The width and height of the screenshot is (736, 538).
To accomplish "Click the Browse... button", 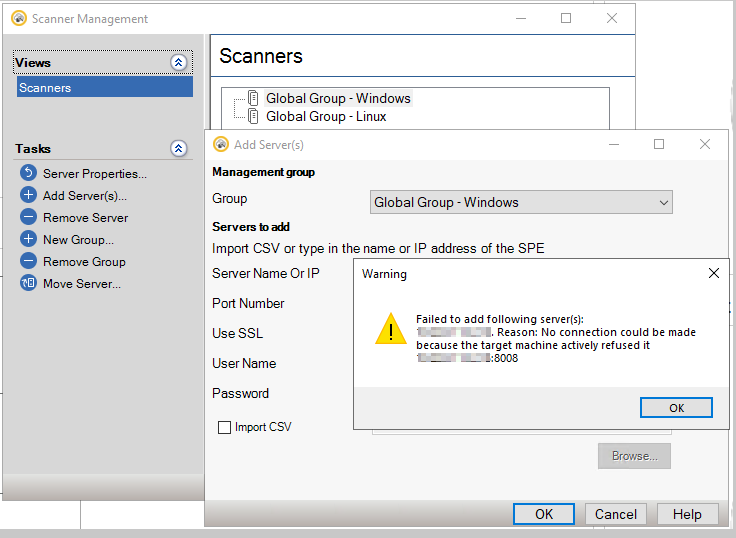I will coord(634,456).
